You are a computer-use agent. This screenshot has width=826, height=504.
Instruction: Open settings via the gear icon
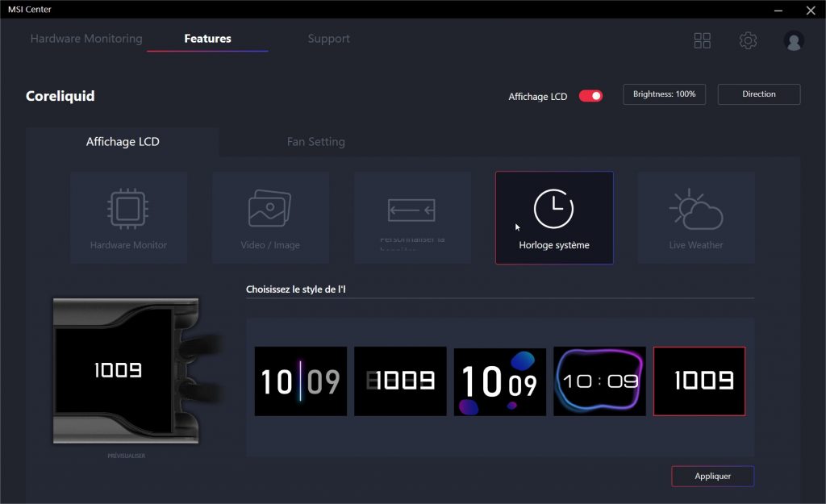(748, 40)
